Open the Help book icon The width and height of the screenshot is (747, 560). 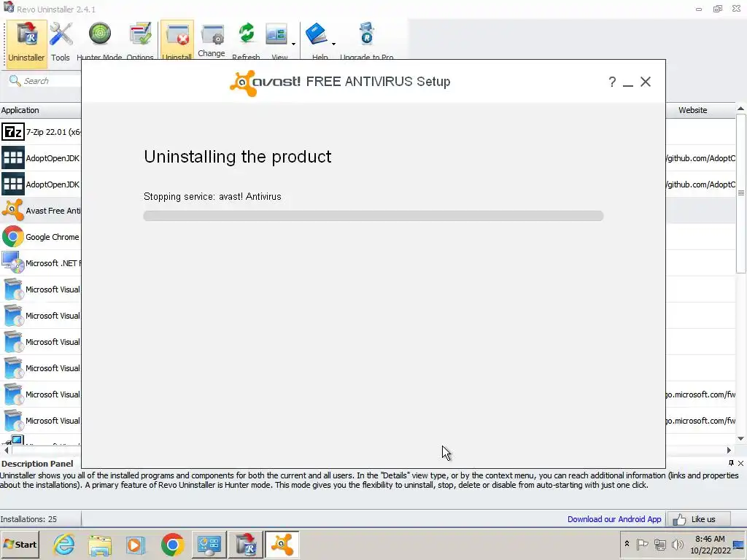pyautogui.click(x=316, y=34)
